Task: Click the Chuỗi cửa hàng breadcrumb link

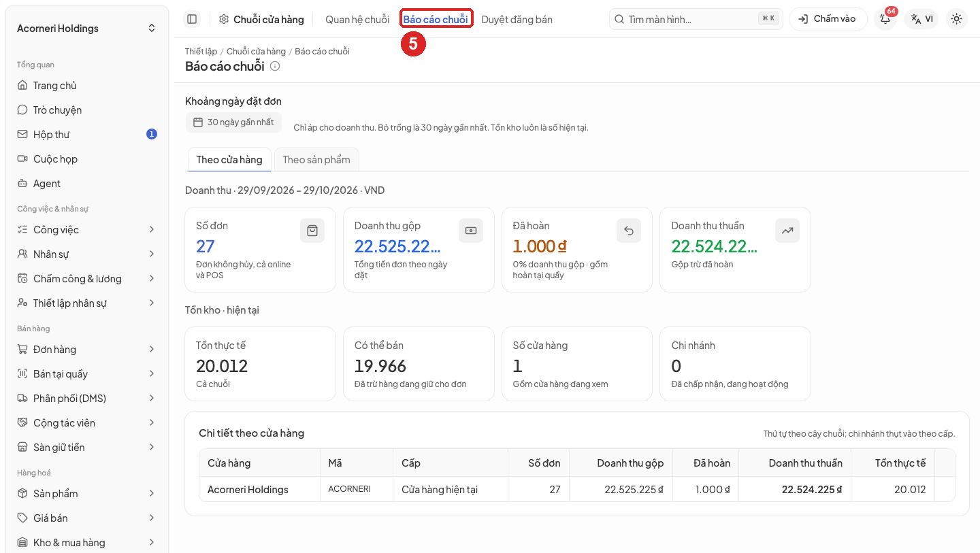Action: 256,52
